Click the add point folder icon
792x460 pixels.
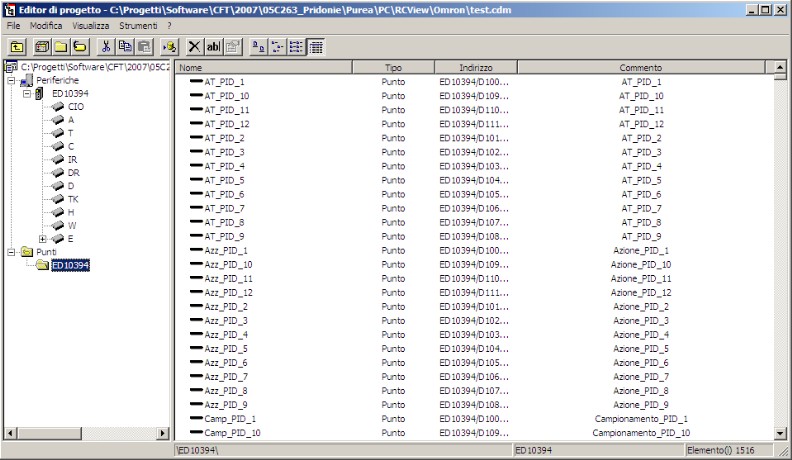pyautogui.click(x=80, y=47)
